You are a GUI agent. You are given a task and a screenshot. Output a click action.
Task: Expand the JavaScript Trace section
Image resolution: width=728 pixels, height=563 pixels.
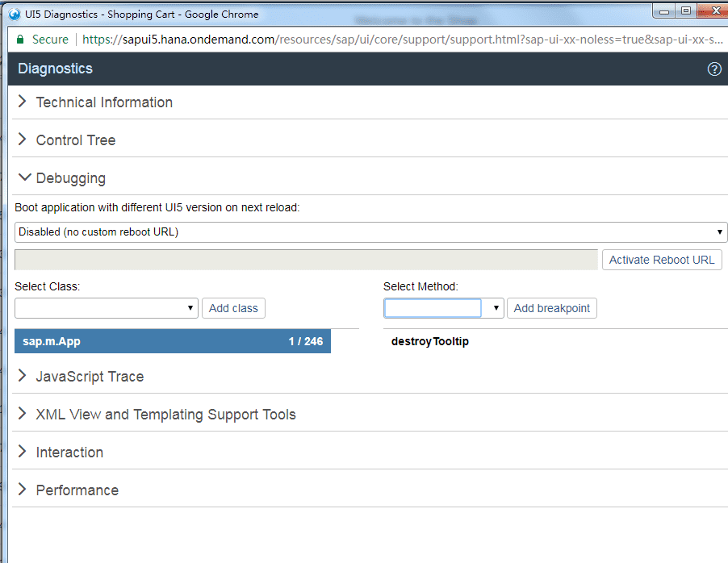coord(90,377)
